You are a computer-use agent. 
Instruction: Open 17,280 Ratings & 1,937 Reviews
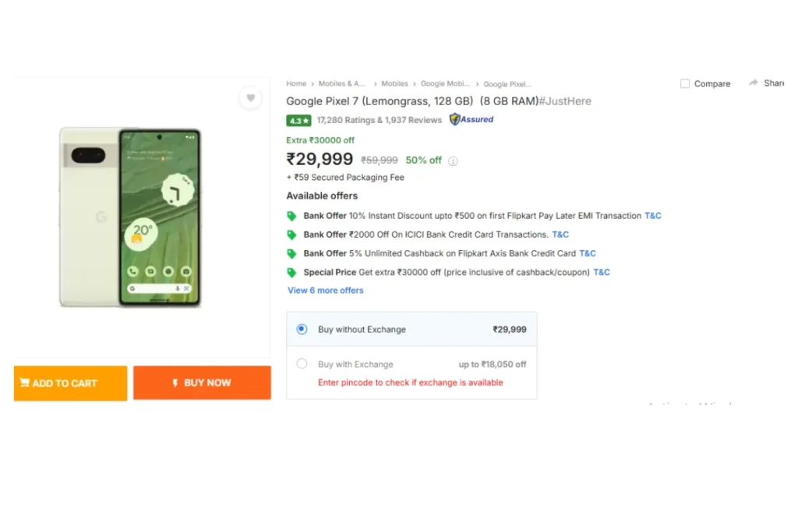pos(380,120)
